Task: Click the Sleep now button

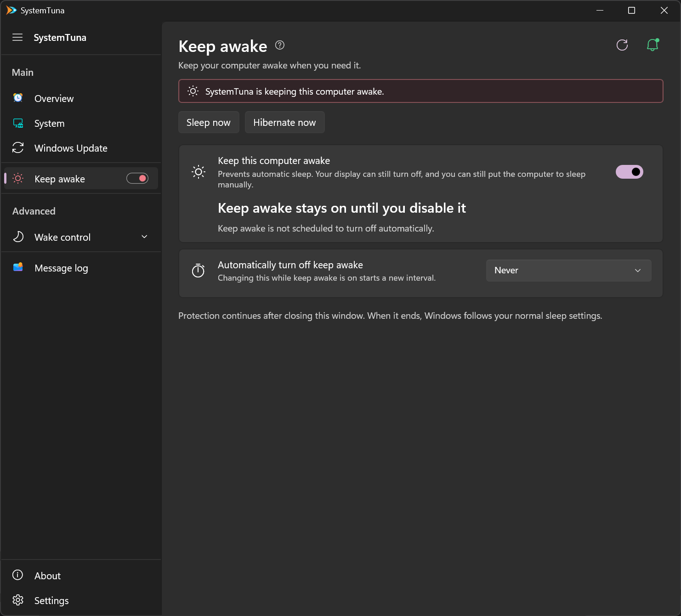Action: click(209, 122)
